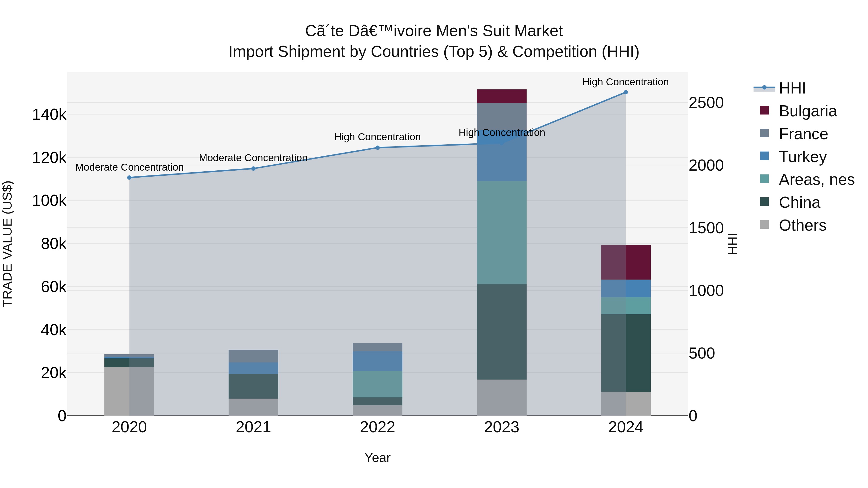Viewport: 868px width, 488px height.
Task: Click the HHI line marker icon in legend
Action: pyautogui.click(x=764, y=87)
